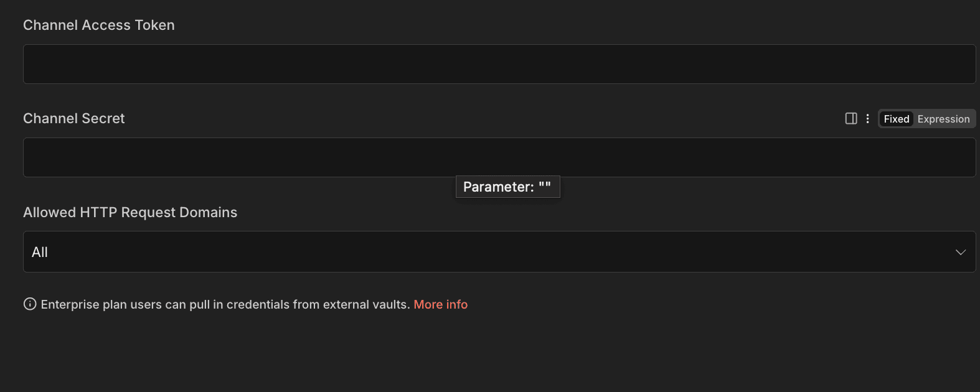Open the panel icon beside Channel Secret

[851, 118]
